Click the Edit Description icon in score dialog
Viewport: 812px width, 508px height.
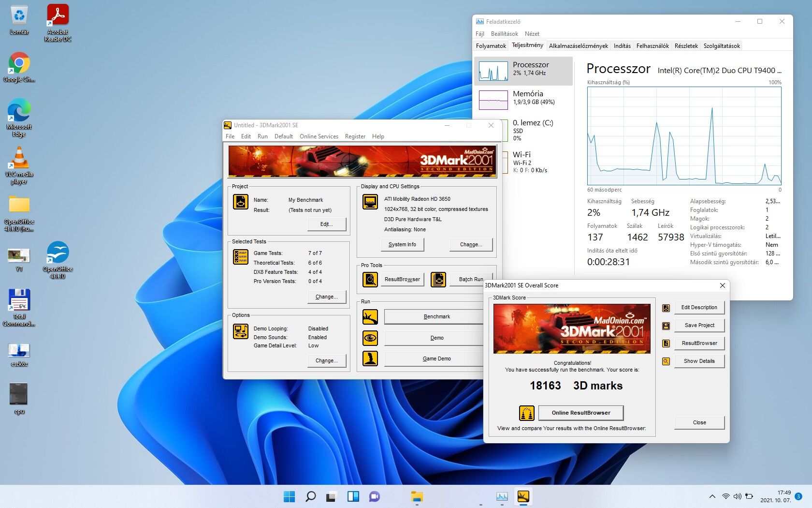[666, 308]
